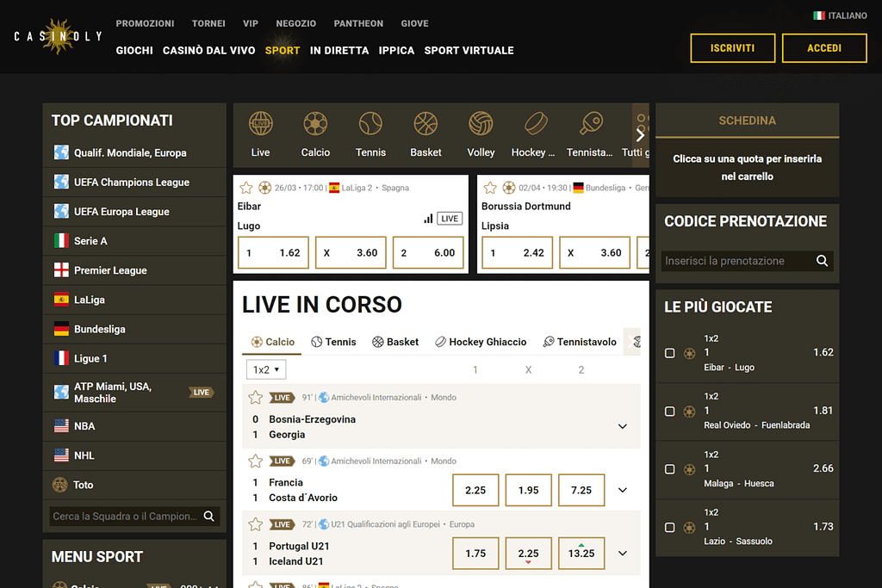The height and width of the screenshot is (588, 882).
Task: Open the 1x2 market dropdown
Action: tap(266, 369)
